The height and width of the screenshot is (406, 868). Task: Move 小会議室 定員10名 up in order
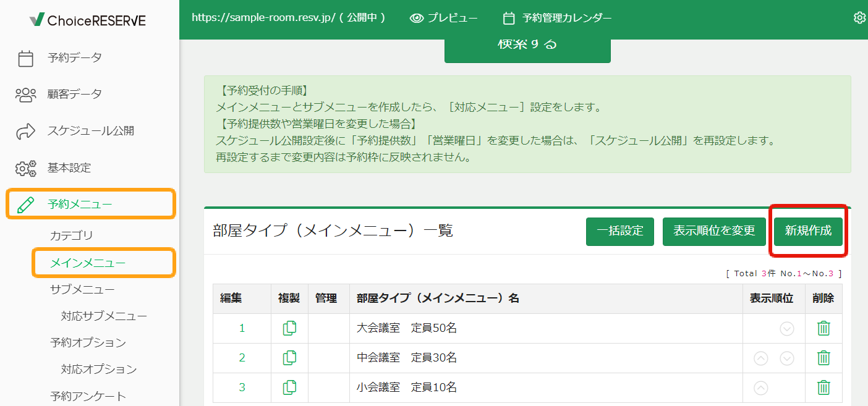pyautogui.click(x=761, y=388)
